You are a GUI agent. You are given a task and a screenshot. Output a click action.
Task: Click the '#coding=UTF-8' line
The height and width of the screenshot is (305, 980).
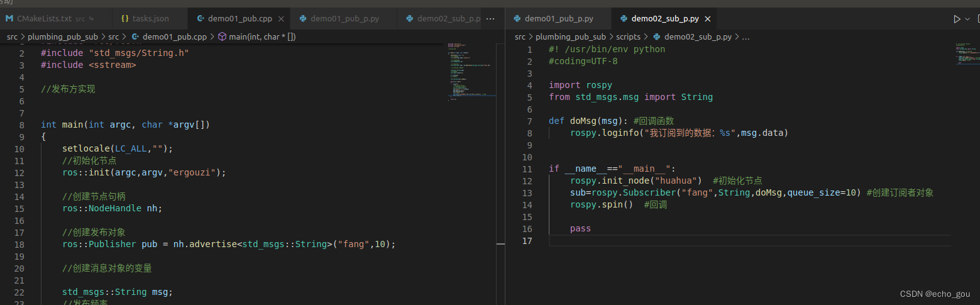click(x=583, y=61)
